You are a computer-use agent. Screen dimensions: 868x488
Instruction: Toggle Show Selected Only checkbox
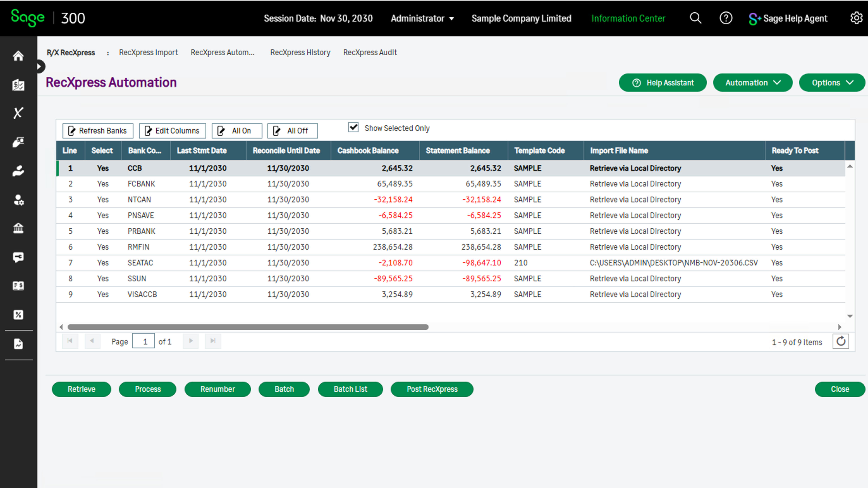(x=354, y=127)
